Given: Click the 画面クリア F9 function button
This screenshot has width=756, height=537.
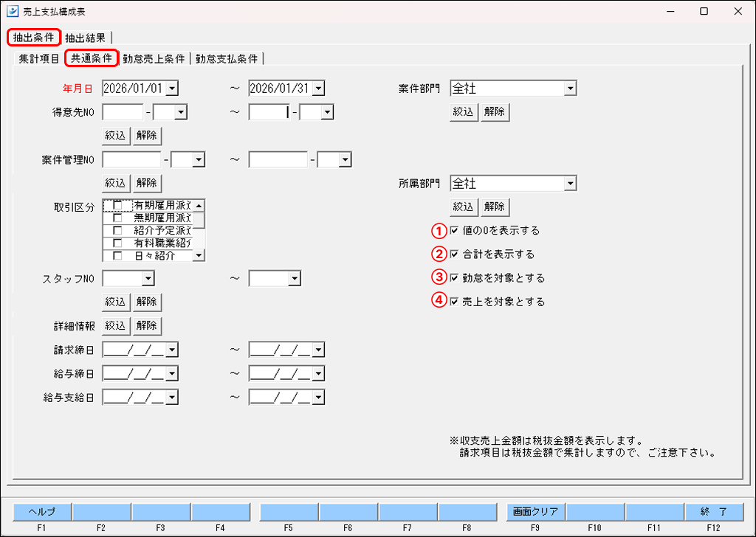Looking at the screenshot, I should click(x=536, y=511).
